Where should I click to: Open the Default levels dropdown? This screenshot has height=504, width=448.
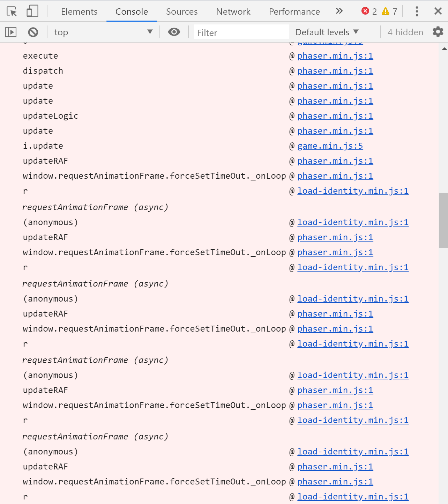coord(326,32)
